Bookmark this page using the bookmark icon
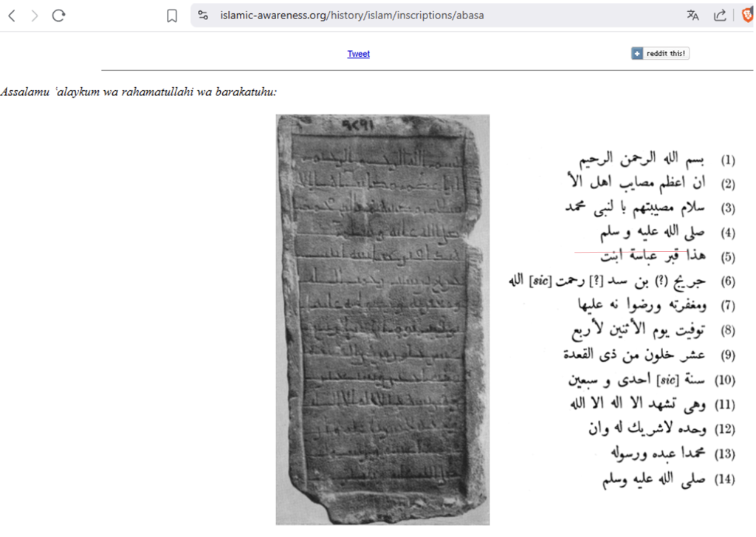This screenshot has width=756, height=537. 172,16
